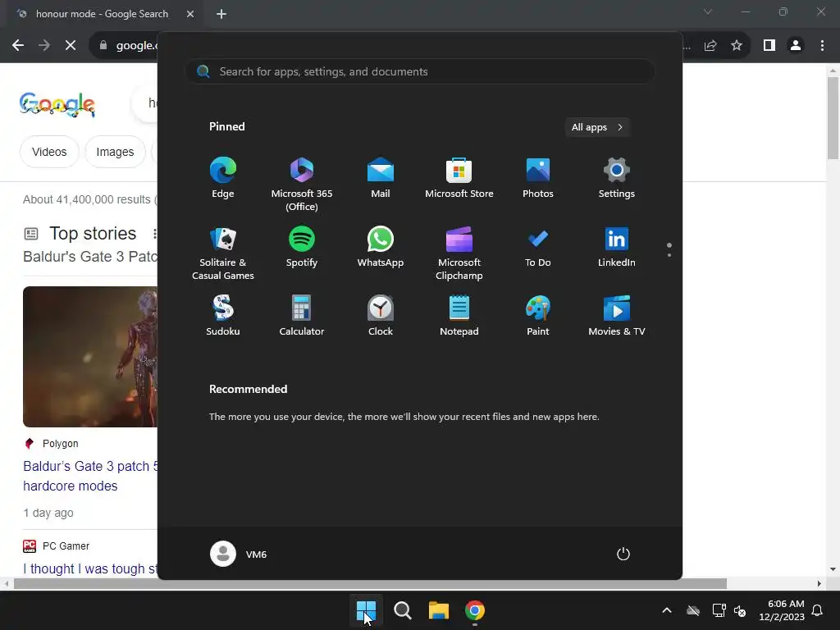Filter results by Images
840x630 pixels.
[115, 152]
